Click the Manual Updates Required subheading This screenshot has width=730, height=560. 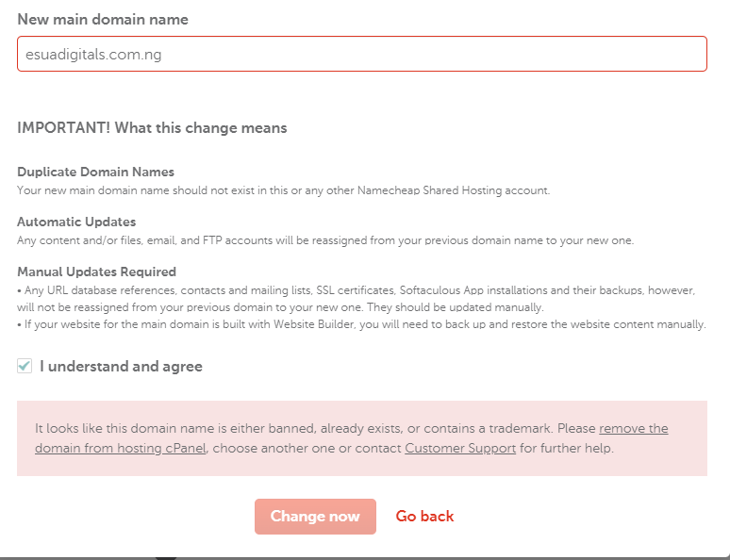point(97,272)
